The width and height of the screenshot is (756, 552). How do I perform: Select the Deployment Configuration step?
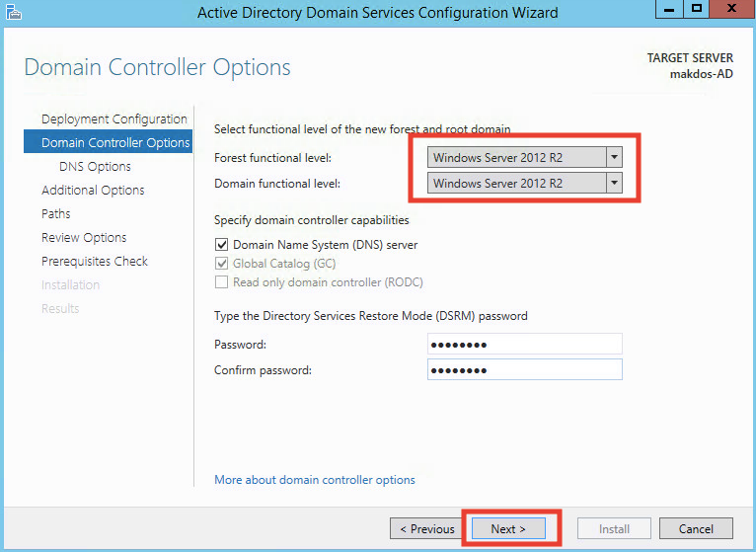point(113,119)
